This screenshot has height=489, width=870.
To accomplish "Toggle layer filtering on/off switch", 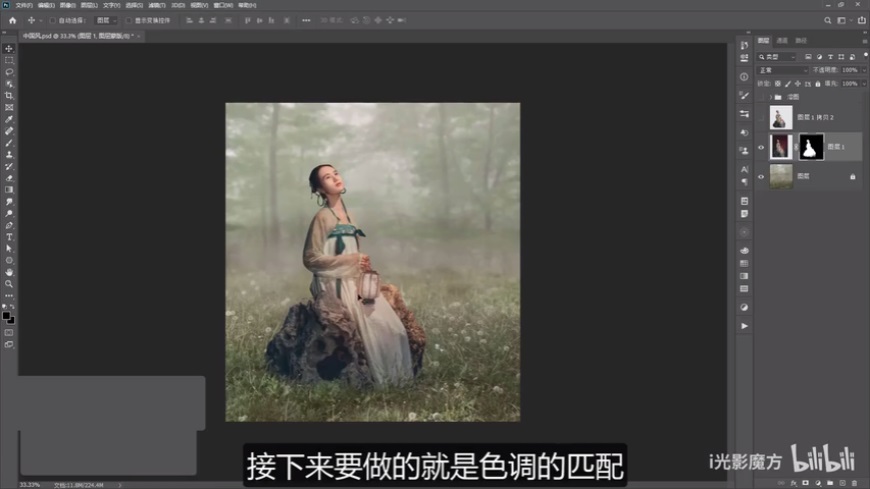I will tap(865, 56).
